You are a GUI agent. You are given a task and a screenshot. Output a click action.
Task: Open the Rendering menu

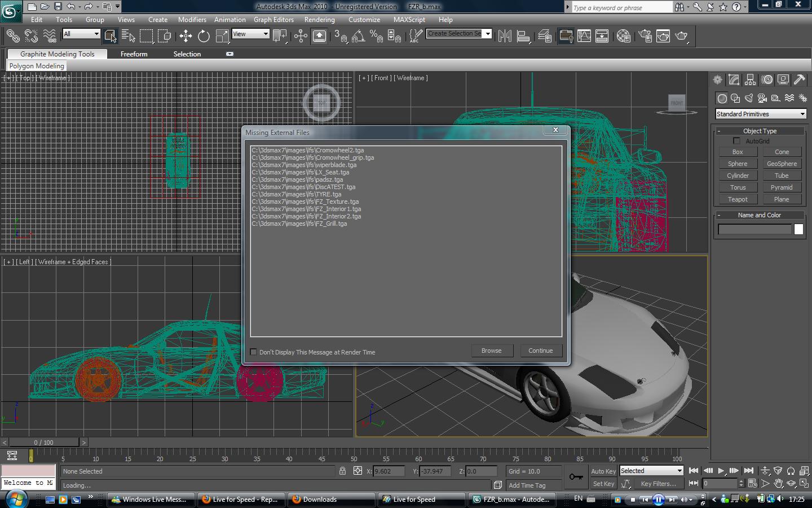point(319,20)
